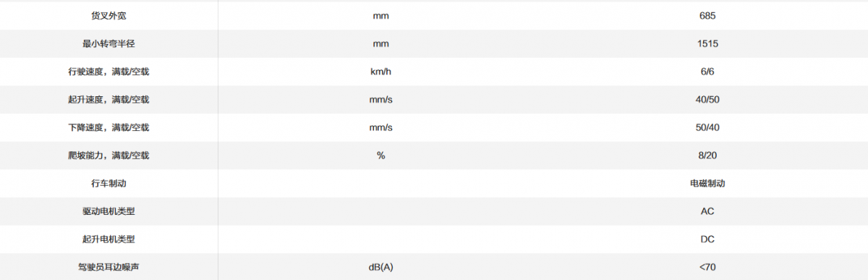This screenshot has height=280, width=868.
Task: Select the 货叉外宽 row label
Action: pyautogui.click(x=109, y=15)
